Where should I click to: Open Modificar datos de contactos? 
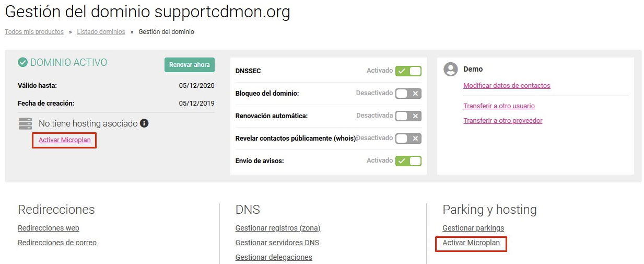pyautogui.click(x=507, y=85)
